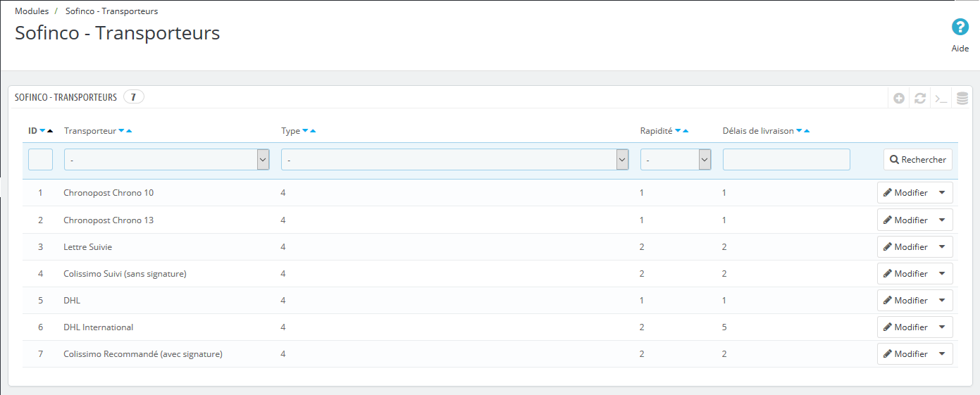Open the Aide help icon

pyautogui.click(x=960, y=27)
